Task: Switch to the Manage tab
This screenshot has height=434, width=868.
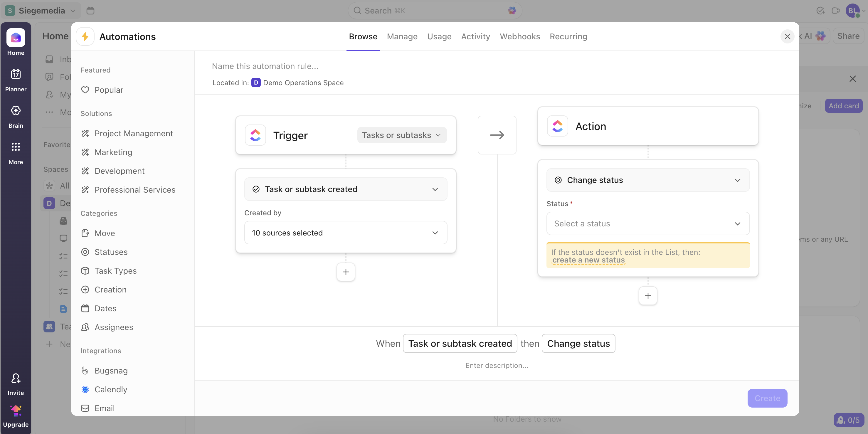Action: coord(402,36)
